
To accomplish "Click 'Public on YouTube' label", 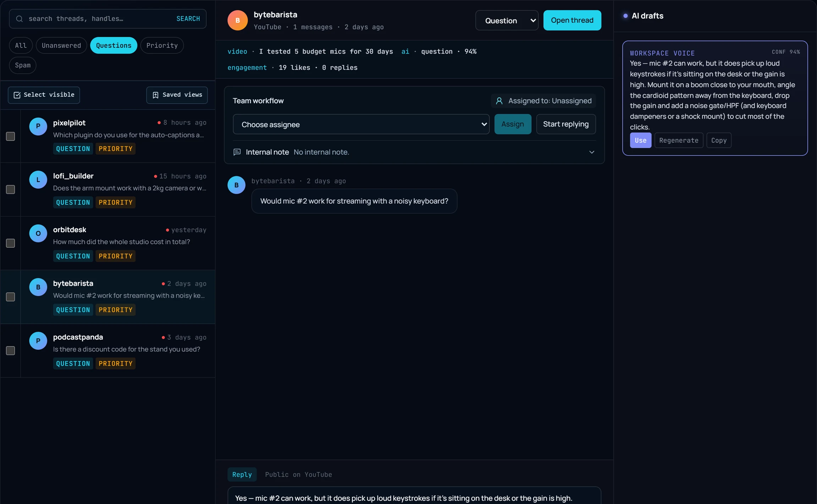I will tap(298, 475).
